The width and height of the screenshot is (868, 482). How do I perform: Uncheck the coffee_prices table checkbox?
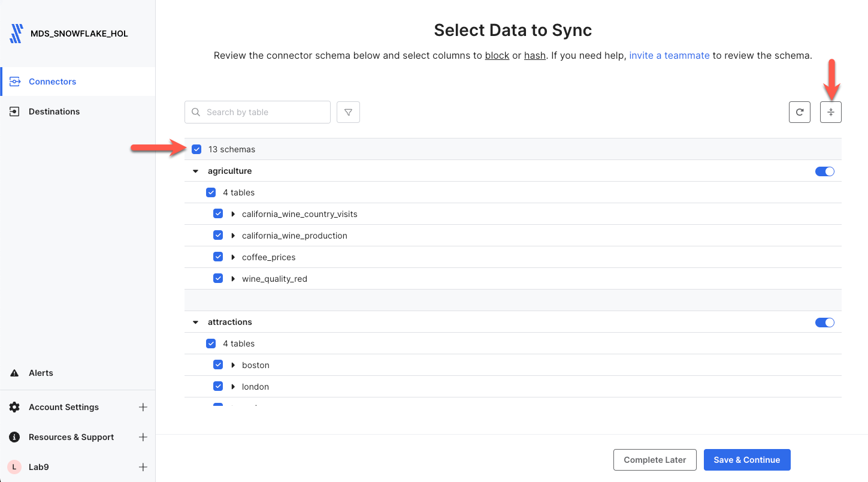tap(218, 257)
